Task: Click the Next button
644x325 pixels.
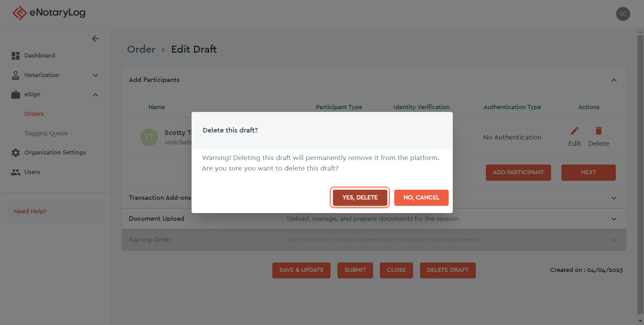Action: pos(589,173)
